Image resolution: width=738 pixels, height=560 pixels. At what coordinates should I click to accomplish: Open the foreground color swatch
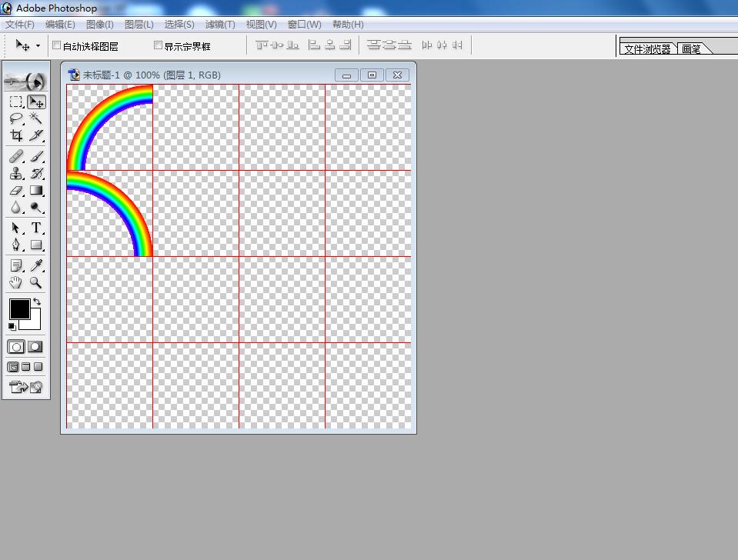tap(20, 308)
